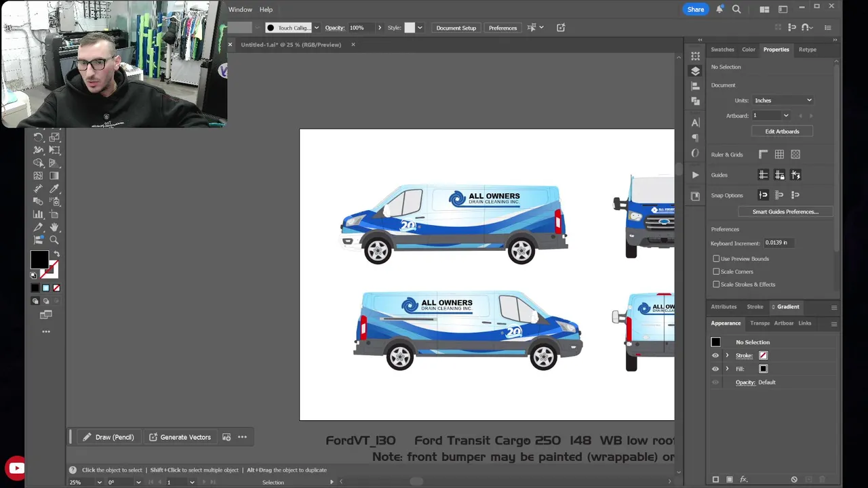Enable Use Preview Bounds checkbox
Screen dimensions: 868x488
(x=716, y=259)
